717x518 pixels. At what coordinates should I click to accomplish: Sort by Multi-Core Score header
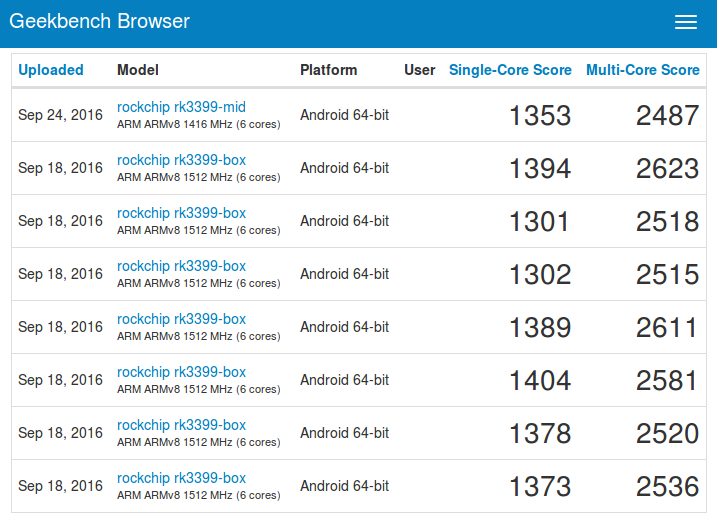click(x=642, y=70)
